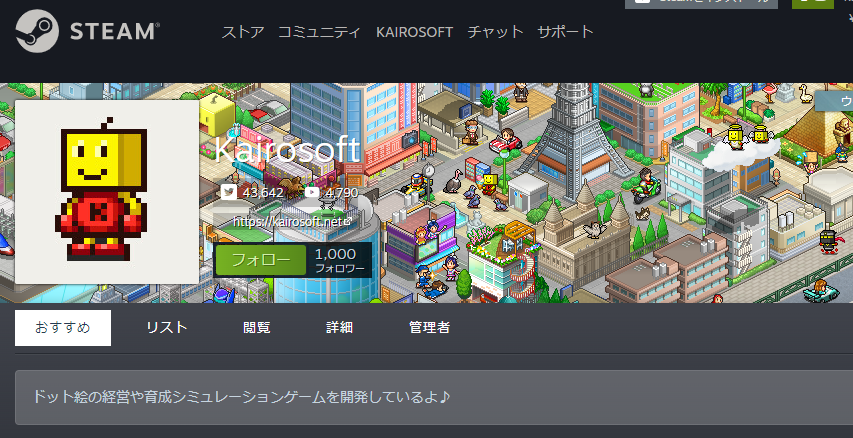Switch to the リスト tab

coord(167,328)
